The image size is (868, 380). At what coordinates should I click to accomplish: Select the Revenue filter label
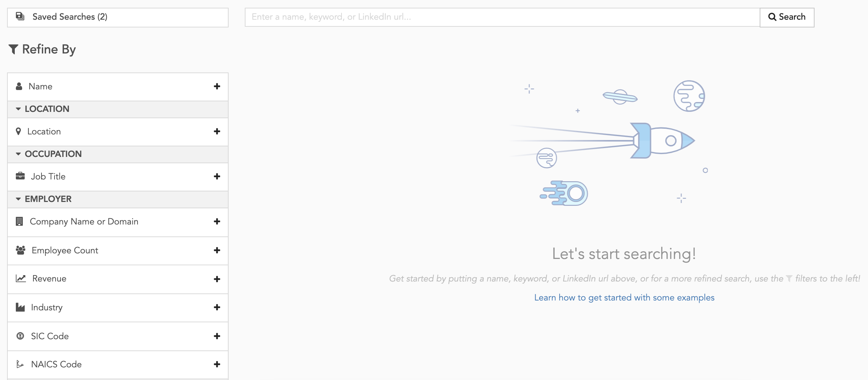[49, 279]
